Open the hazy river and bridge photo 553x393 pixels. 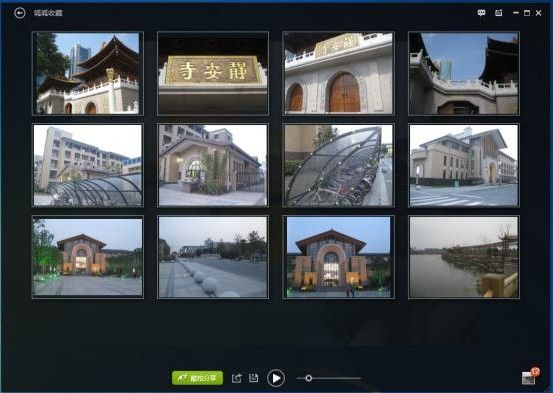pyautogui.click(x=464, y=257)
